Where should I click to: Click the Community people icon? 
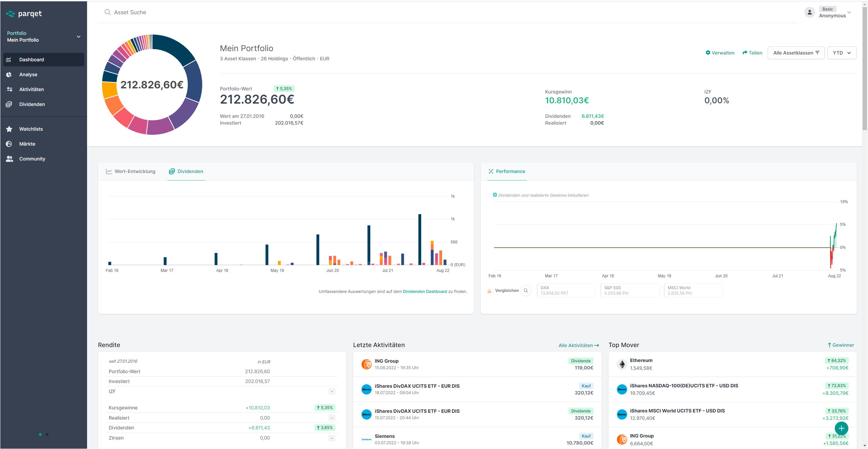click(x=9, y=159)
